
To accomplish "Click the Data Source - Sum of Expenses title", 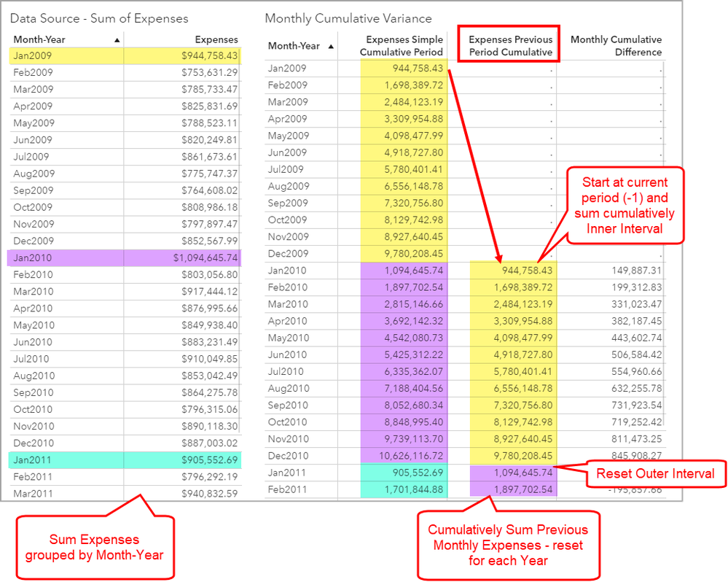I will pyautogui.click(x=99, y=18).
